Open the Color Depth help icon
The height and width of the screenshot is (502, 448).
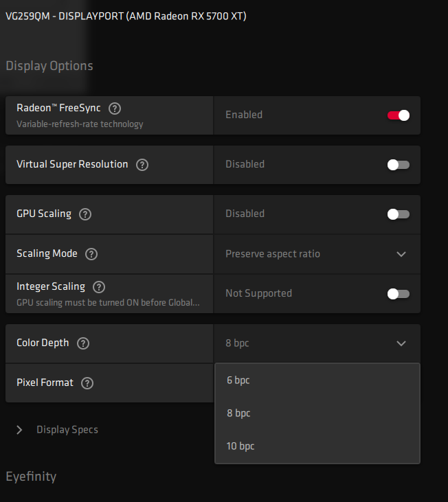[83, 343]
